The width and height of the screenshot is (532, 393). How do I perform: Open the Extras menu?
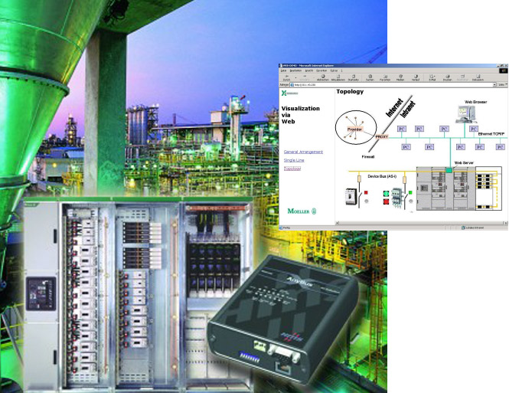click(334, 70)
